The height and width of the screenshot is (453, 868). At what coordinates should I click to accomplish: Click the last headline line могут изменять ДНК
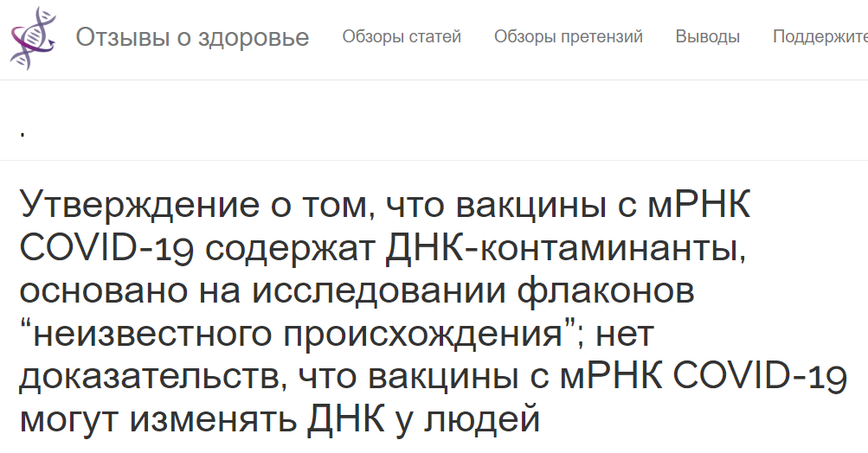tap(280, 420)
